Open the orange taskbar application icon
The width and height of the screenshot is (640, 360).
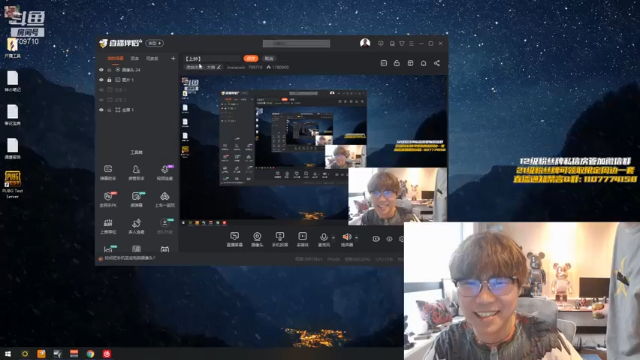pos(41,354)
